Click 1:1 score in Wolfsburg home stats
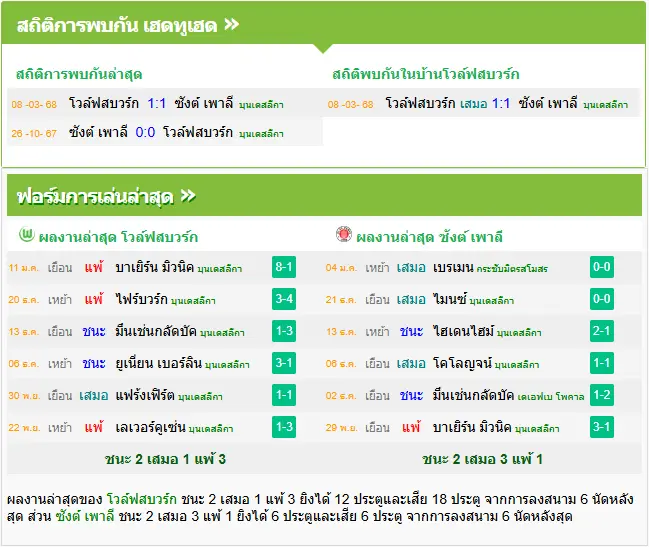 (x=501, y=103)
